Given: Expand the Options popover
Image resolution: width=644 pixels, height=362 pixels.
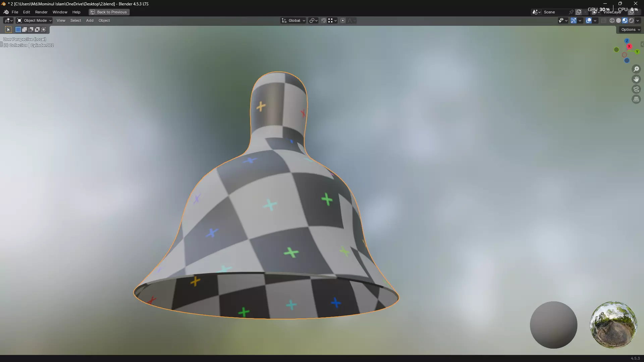Looking at the screenshot, I should coord(631,29).
